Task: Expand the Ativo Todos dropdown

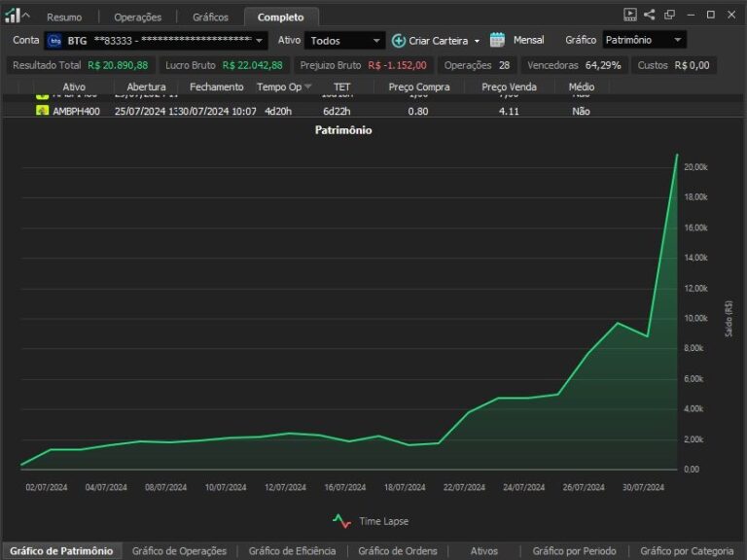Action: 345,41
